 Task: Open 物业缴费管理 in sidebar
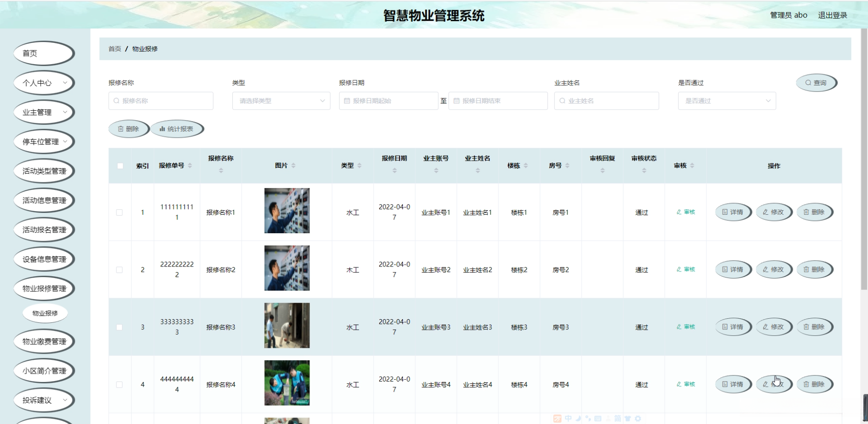coord(44,342)
